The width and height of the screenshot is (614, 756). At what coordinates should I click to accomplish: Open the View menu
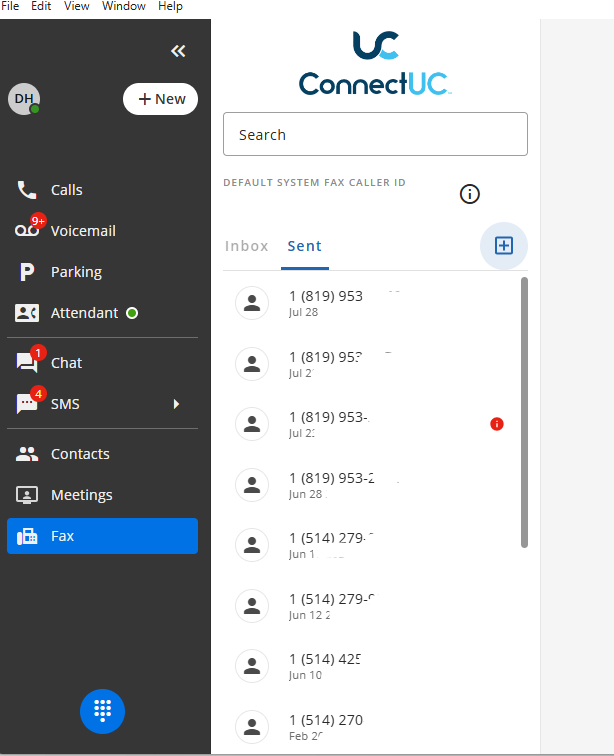(77, 6)
